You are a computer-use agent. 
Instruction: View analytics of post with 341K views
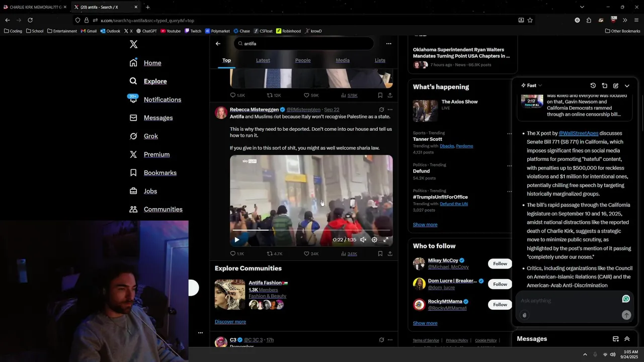(349, 254)
